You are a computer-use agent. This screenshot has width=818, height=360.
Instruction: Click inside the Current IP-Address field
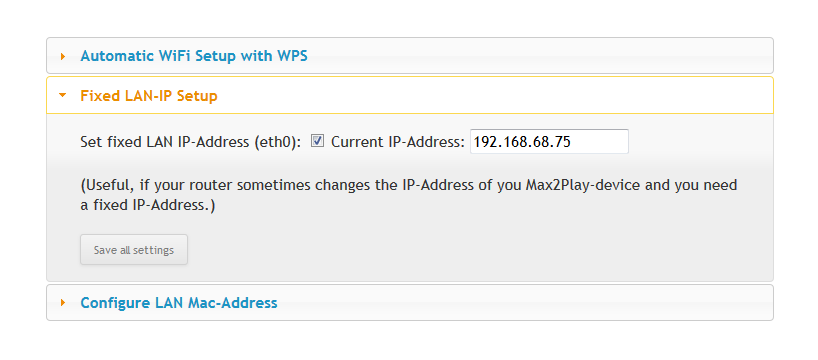pyautogui.click(x=549, y=141)
